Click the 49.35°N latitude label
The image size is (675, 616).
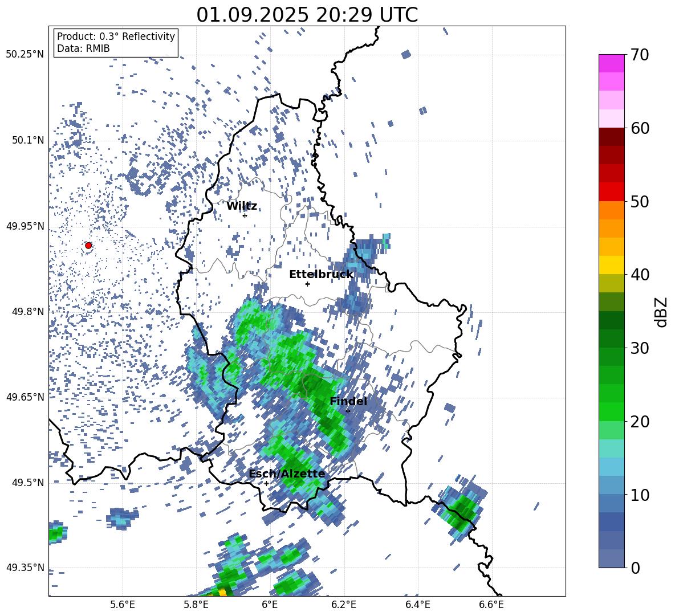pos(25,568)
